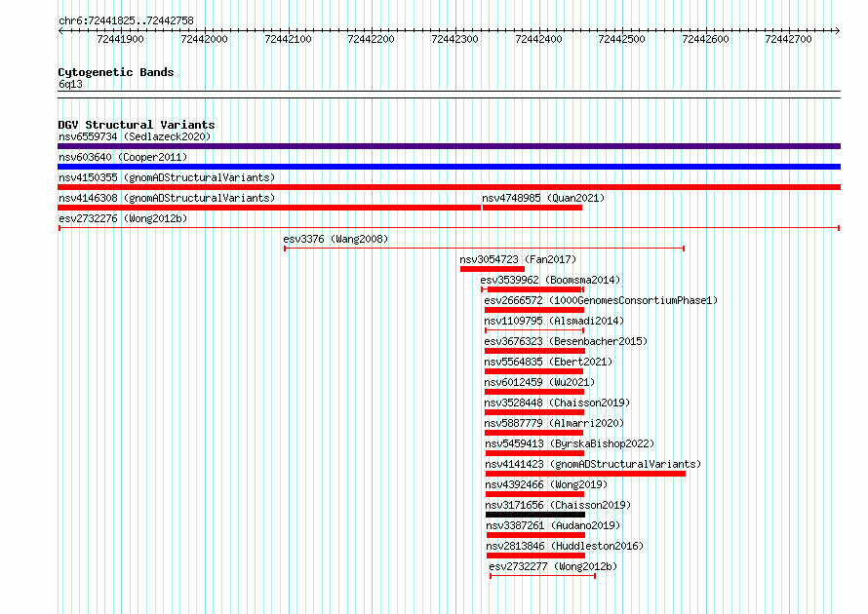
Task: Select the purple nsv6559734 variant bar
Action: click(449, 146)
